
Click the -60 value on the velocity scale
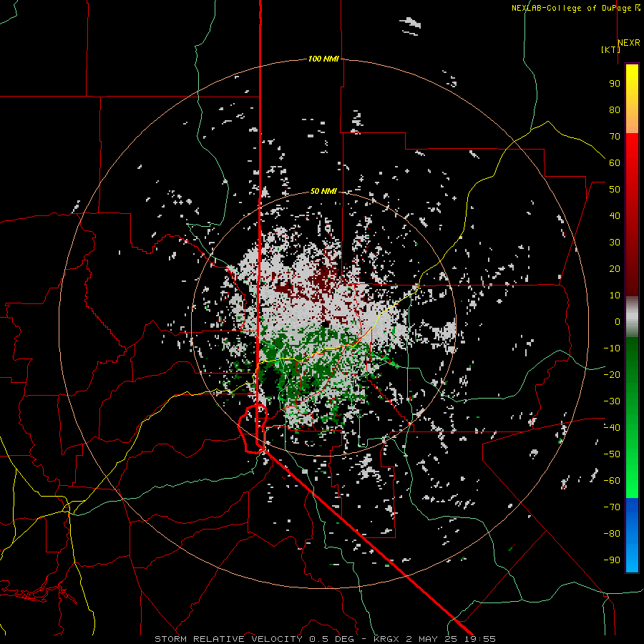pyautogui.click(x=612, y=481)
